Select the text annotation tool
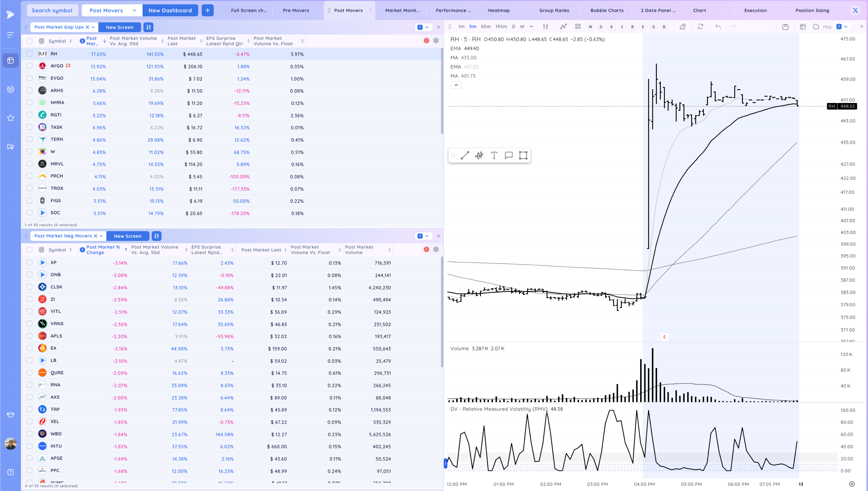This screenshot has width=868, height=491. tap(494, 155)
